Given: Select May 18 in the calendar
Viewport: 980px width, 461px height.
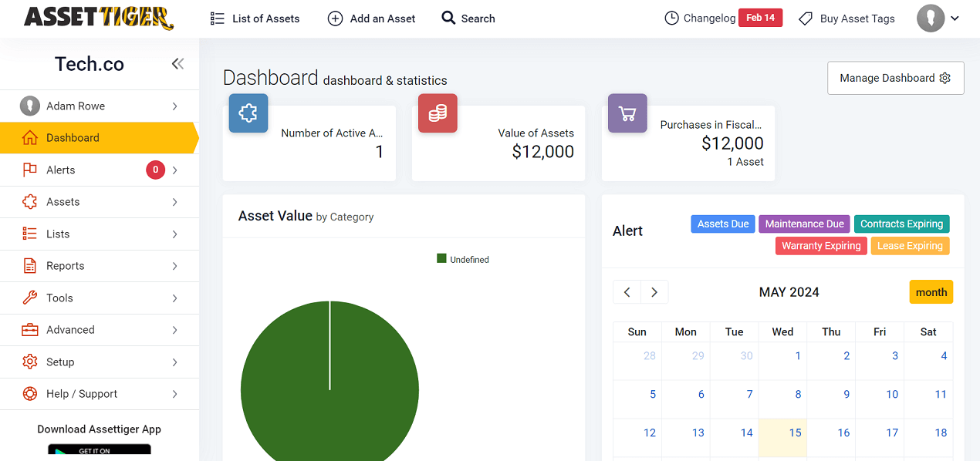Looking at the screenshot, I should tap(928, 438).
